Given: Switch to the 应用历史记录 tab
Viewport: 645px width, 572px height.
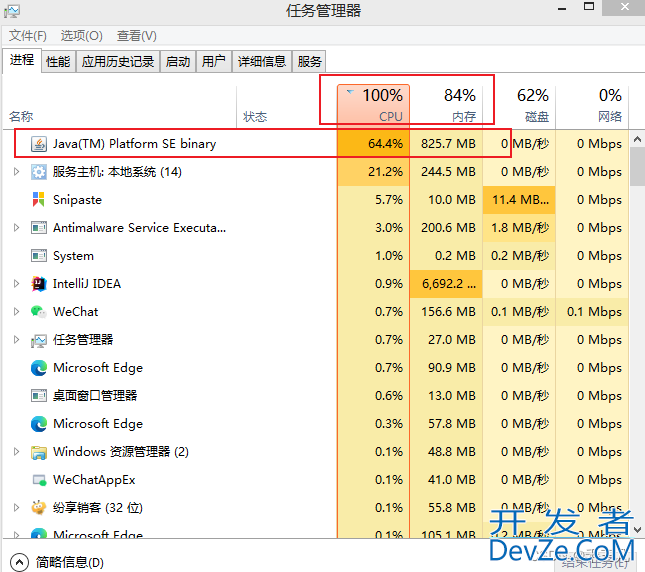Looking at the screenshot, I should click(x=118, y=62).
